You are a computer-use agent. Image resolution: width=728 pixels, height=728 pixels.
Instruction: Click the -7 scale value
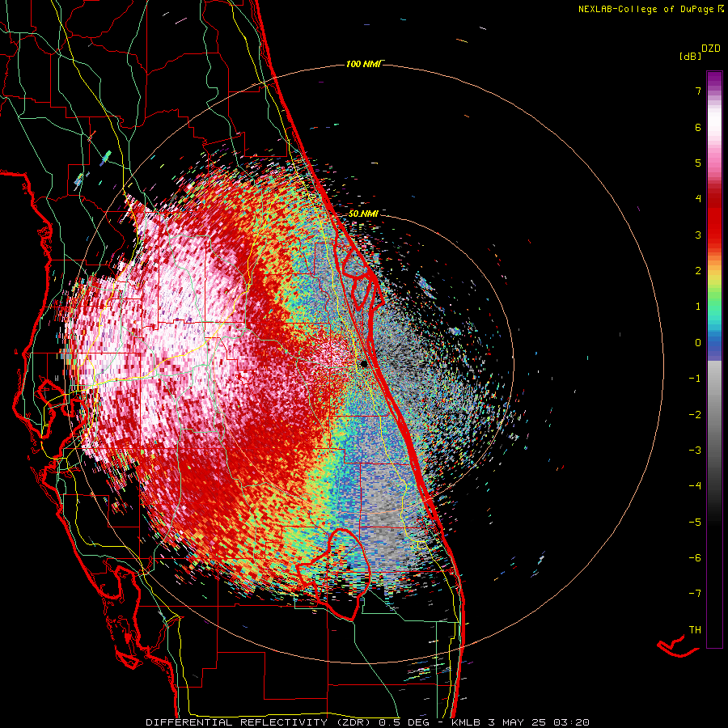[x=695, y=594]
